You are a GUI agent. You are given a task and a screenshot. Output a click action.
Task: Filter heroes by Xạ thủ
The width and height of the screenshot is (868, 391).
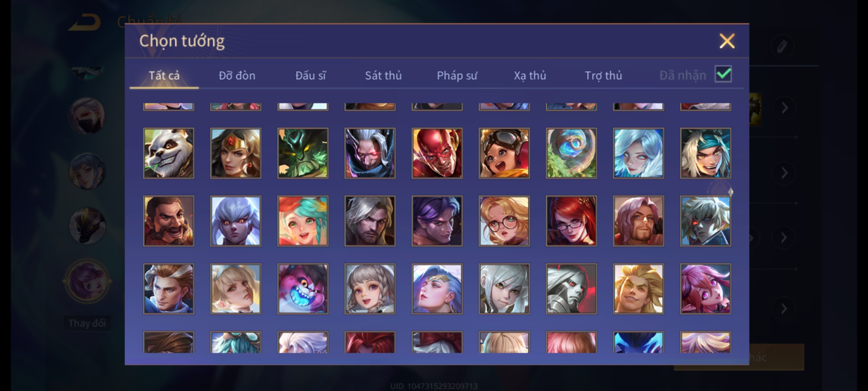tap(530, 75)
